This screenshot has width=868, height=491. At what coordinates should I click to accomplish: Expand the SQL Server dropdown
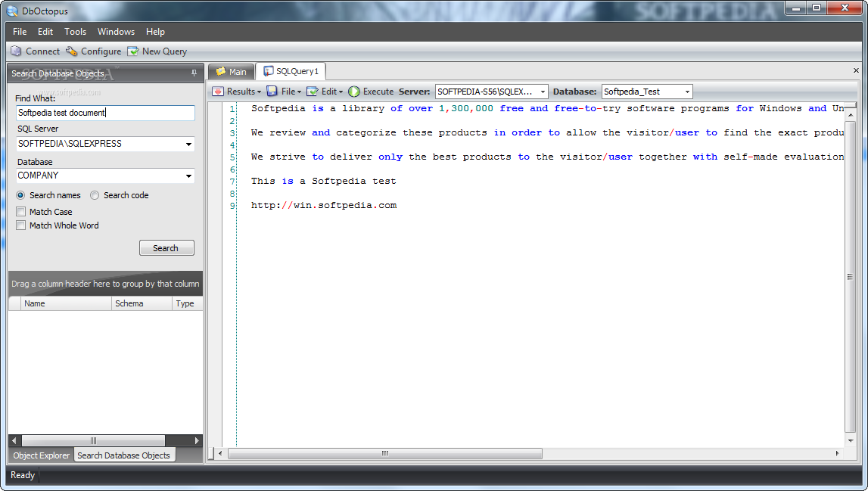click(188, 144)
